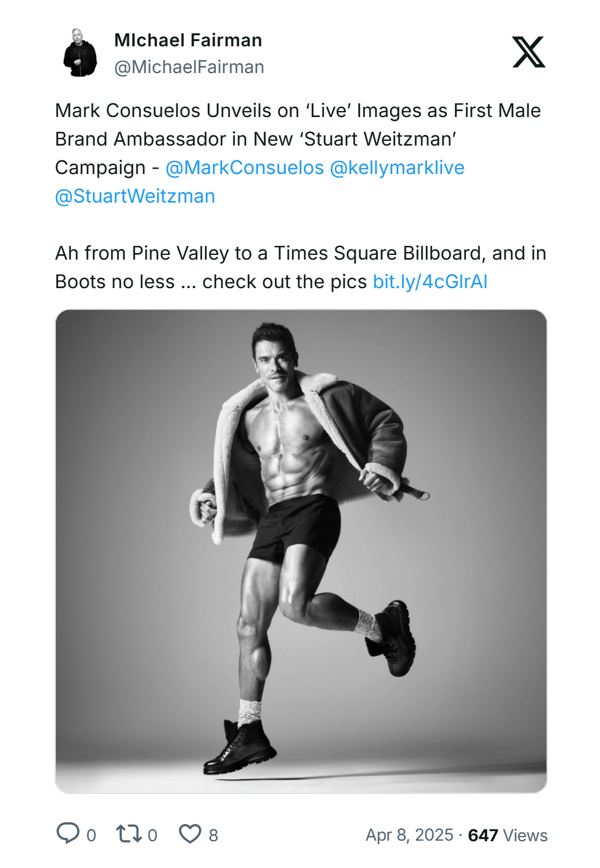The height and width of the screenshot is (868, 600).
Task: Follow the bit.ly/4cGlrAI link
Action: (x=430, y=282)
